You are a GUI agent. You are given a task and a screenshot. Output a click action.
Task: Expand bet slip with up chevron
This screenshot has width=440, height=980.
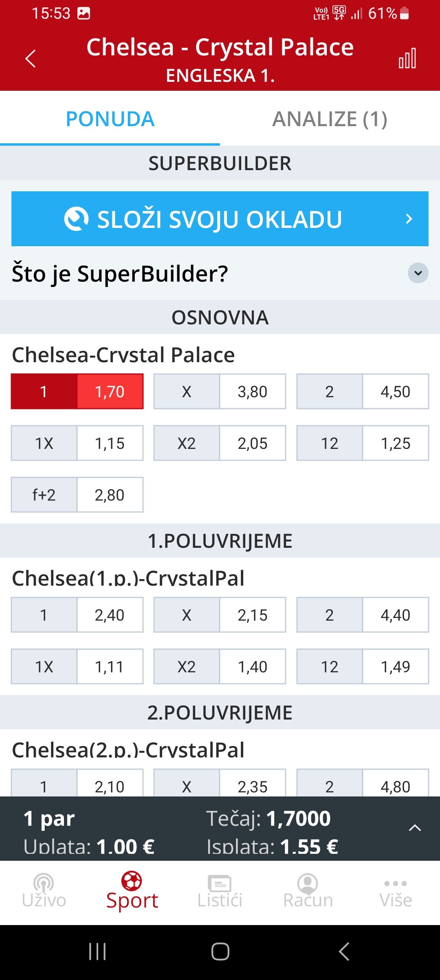click(x=415, y=828)
